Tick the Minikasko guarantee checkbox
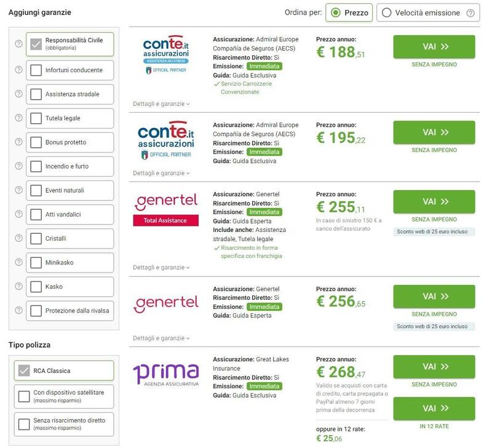Screen dimensions: 492x448 [x=36, y=262]
